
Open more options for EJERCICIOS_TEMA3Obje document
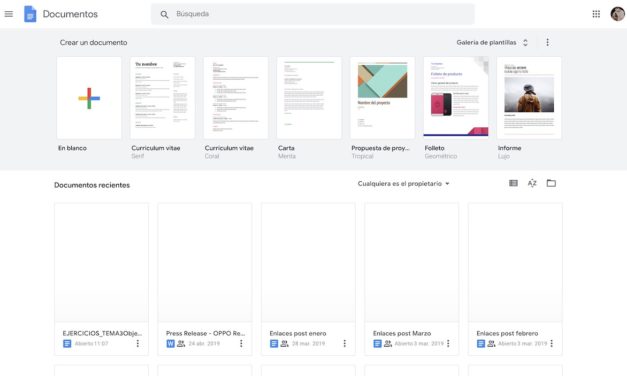(138, 343)
